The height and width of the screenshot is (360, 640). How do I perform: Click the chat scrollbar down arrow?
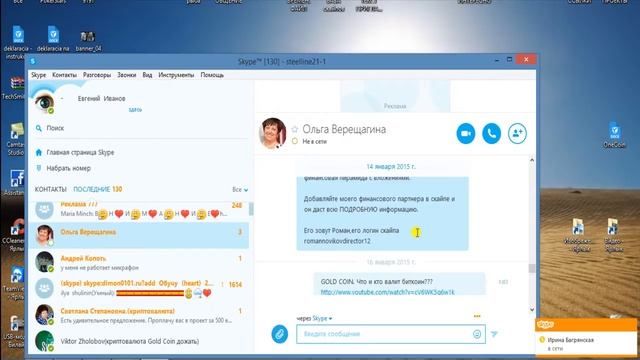532,310
